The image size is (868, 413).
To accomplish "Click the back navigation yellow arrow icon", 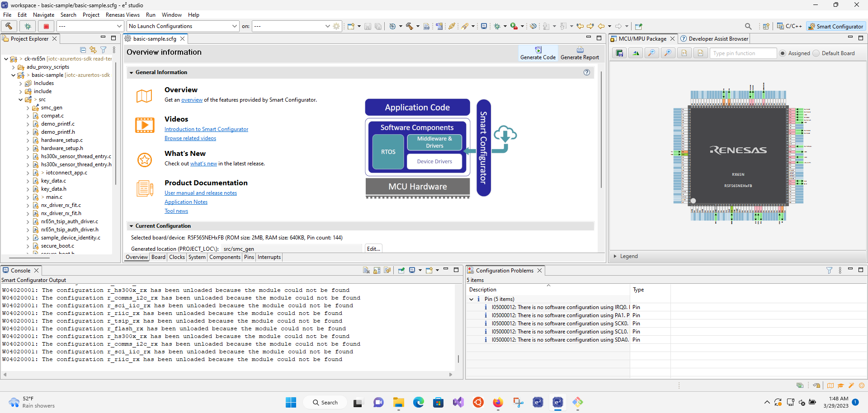I will pyautogui.click(x=601, y=26).
